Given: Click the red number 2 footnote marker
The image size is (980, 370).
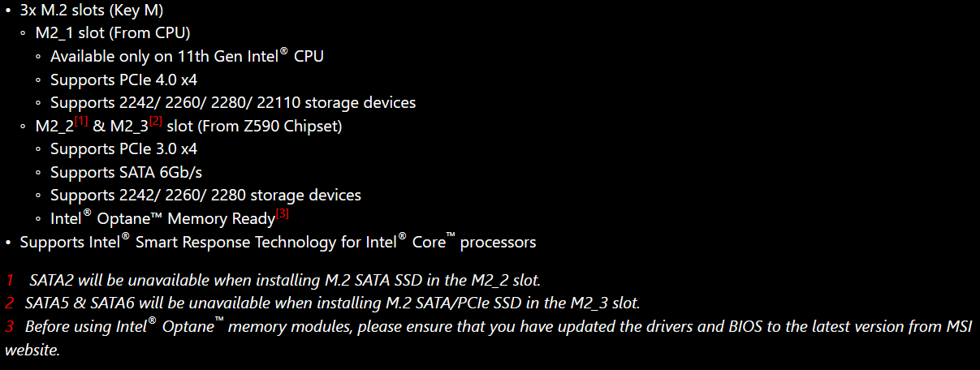Looking at the screenshot, I should point(11,303).
